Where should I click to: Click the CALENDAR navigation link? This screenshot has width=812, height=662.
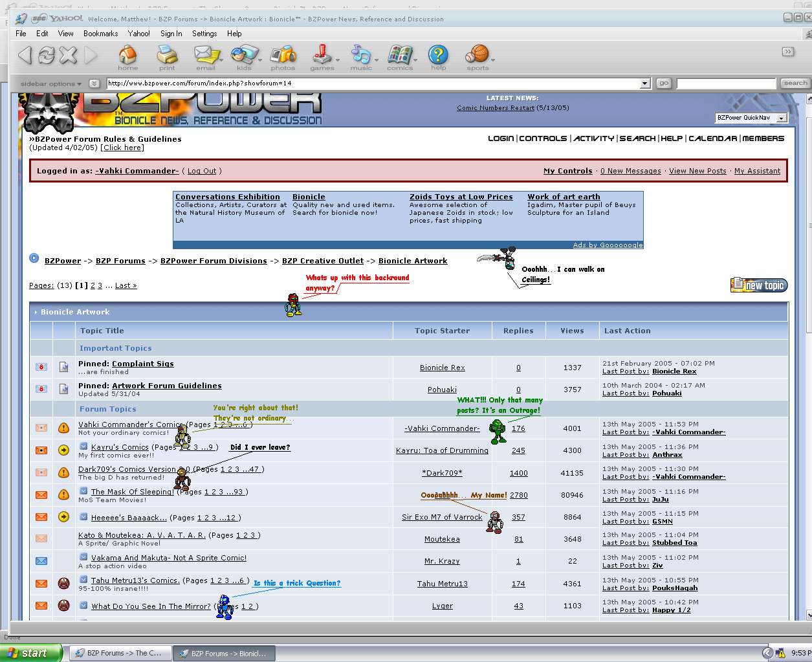click(712, 138)
